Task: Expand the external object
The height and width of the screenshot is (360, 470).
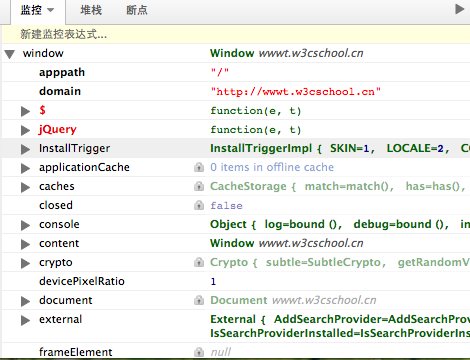Action: point(25,320)
